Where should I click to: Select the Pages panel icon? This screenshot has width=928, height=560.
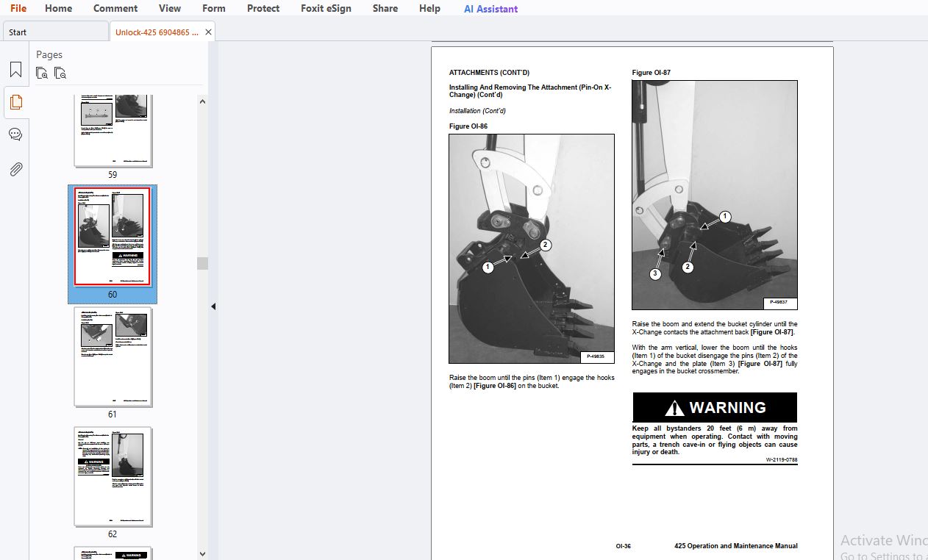[x=15, y=102]
